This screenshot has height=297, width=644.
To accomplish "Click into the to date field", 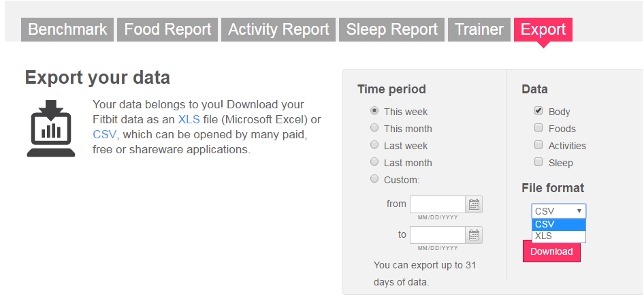I will (438, 235).
